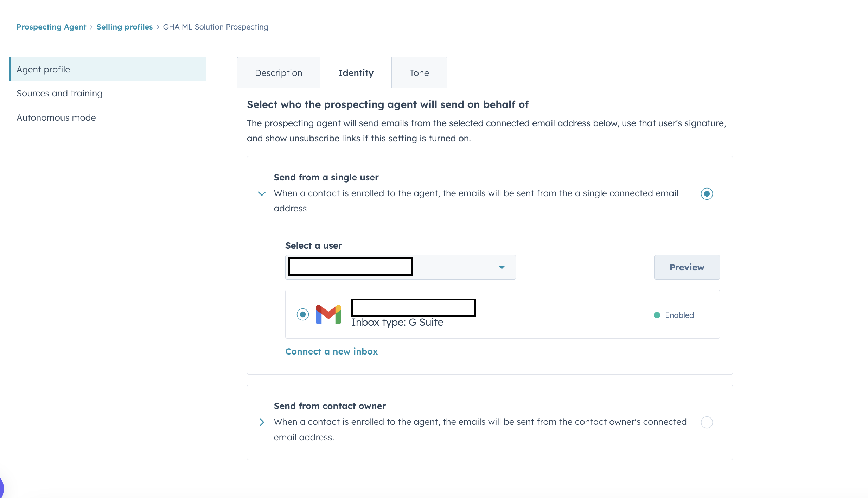
Task: Click the purple chat bubble icon
Action: tap(1, 488)
